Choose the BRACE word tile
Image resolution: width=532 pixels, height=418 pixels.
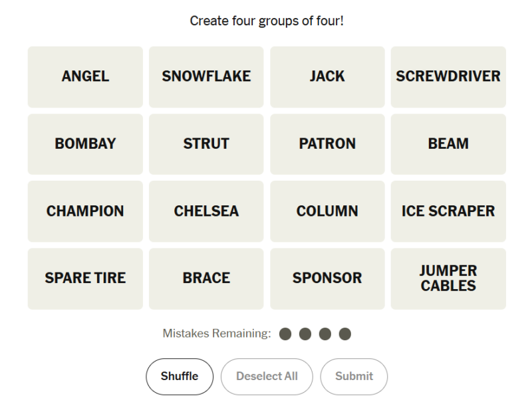pos(206,278)
